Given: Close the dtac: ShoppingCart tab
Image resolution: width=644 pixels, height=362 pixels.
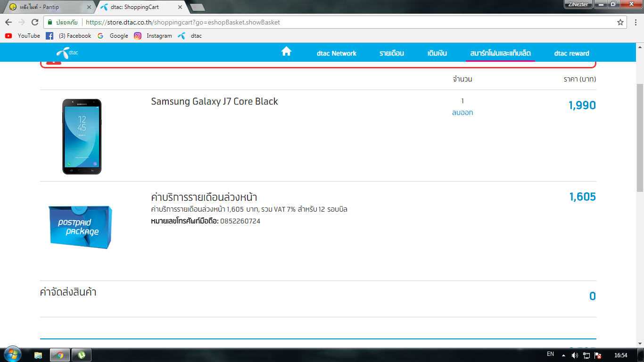Looking at the screenshot, I should point(180,7).
